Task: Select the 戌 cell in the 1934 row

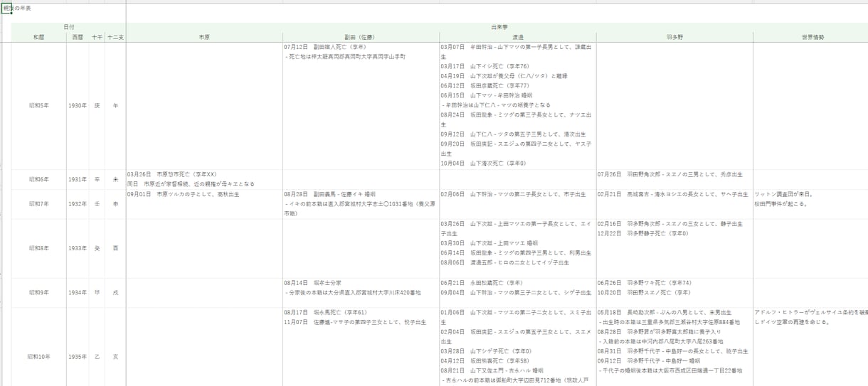Action: pyautogui.click(x=115, y=292)
